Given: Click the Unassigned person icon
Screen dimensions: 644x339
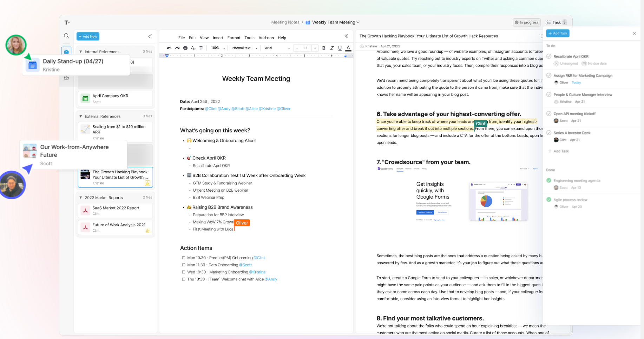Looking at the screenshot, I should 556,64.
